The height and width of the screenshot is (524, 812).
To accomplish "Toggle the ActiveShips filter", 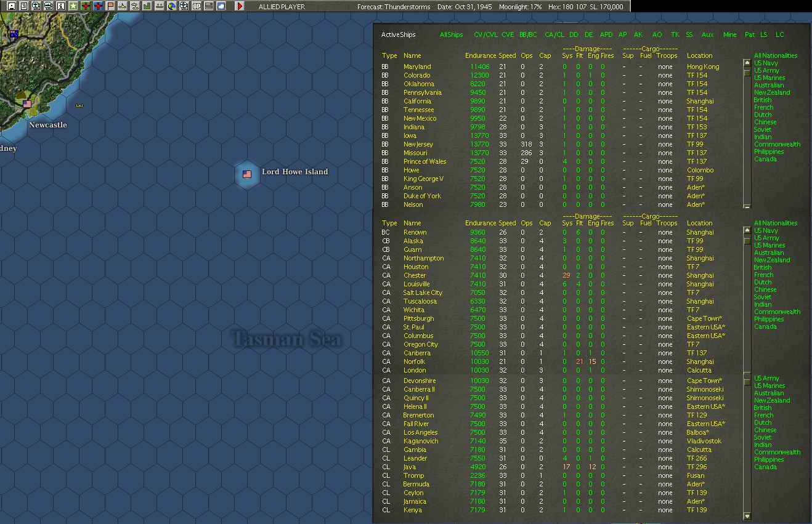I will point(398,34).
